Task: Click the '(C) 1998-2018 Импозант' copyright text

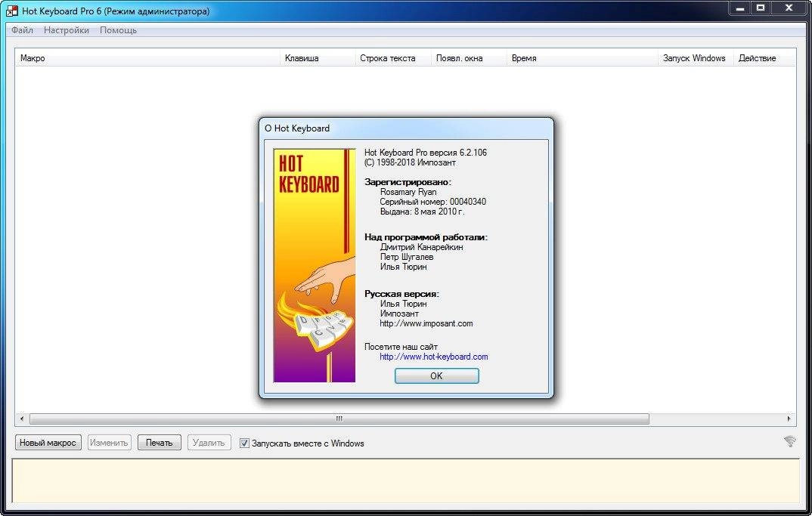Action: pos(410,162)
